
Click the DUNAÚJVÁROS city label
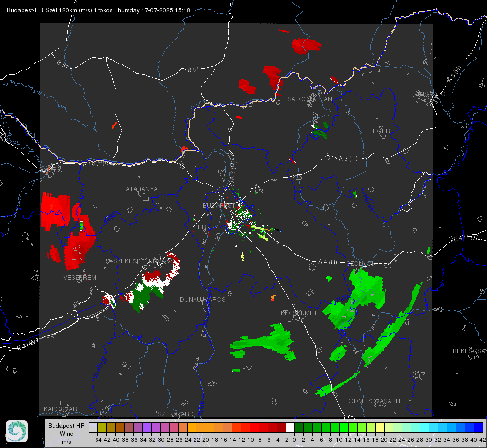202,299
